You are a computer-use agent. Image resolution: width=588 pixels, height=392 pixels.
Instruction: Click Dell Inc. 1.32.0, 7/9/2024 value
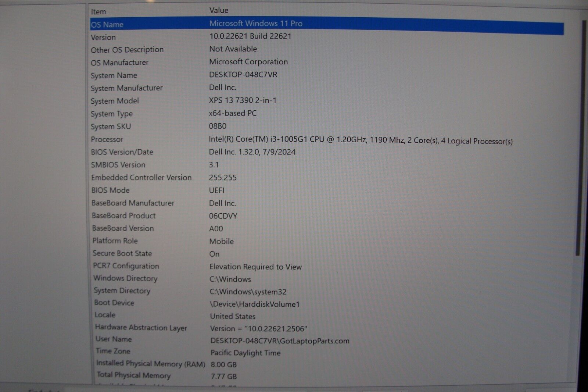252,152
